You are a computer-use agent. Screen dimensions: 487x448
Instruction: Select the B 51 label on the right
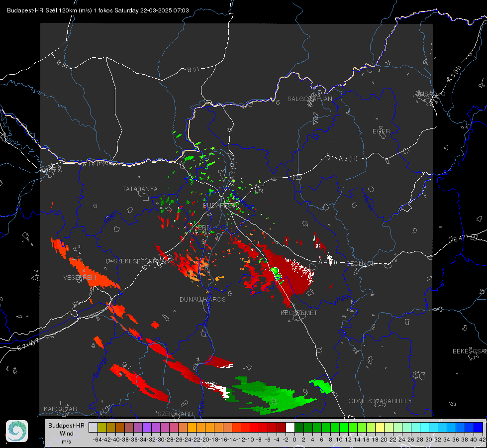[x=193, y=70]
